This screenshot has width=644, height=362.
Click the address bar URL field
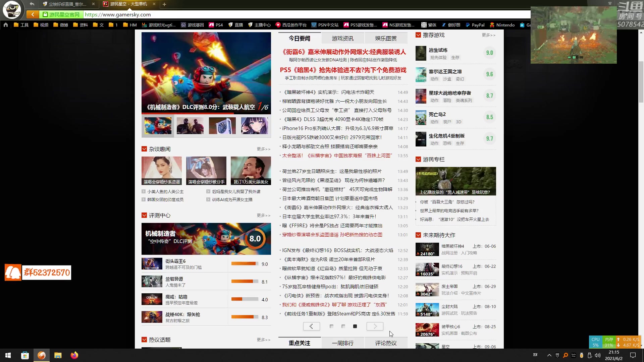307,14
